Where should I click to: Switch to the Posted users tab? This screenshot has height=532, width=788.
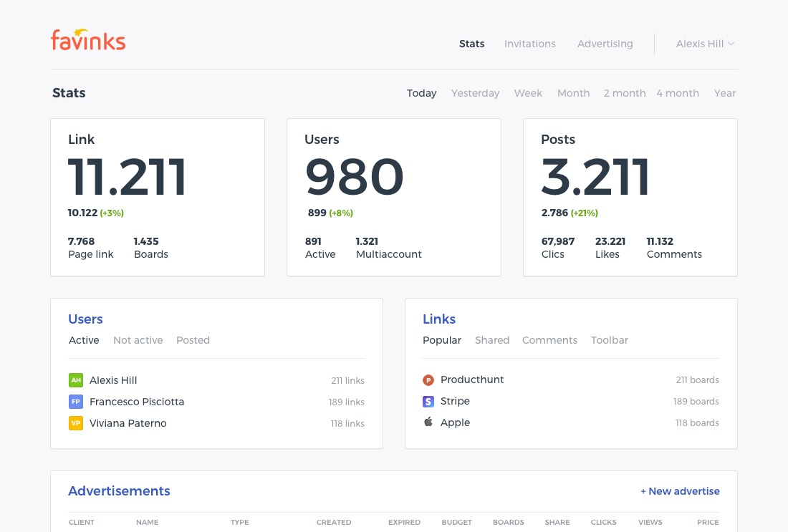[193, 340]
